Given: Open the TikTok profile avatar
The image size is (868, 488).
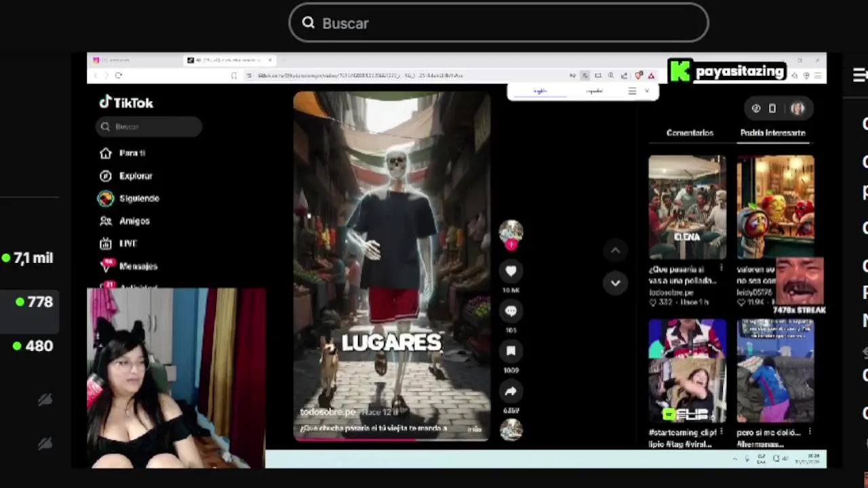Looking at the screenshot, I should (797, 108).
